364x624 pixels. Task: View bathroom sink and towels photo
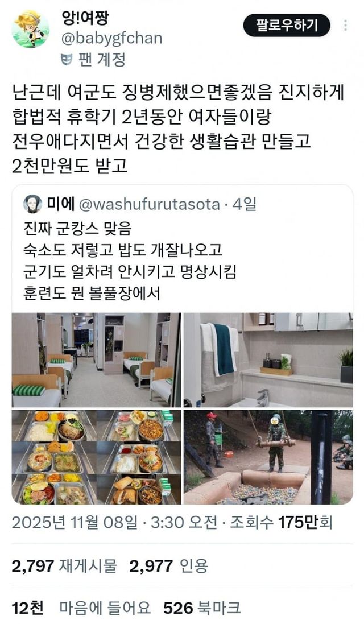[x=268, y=359]
